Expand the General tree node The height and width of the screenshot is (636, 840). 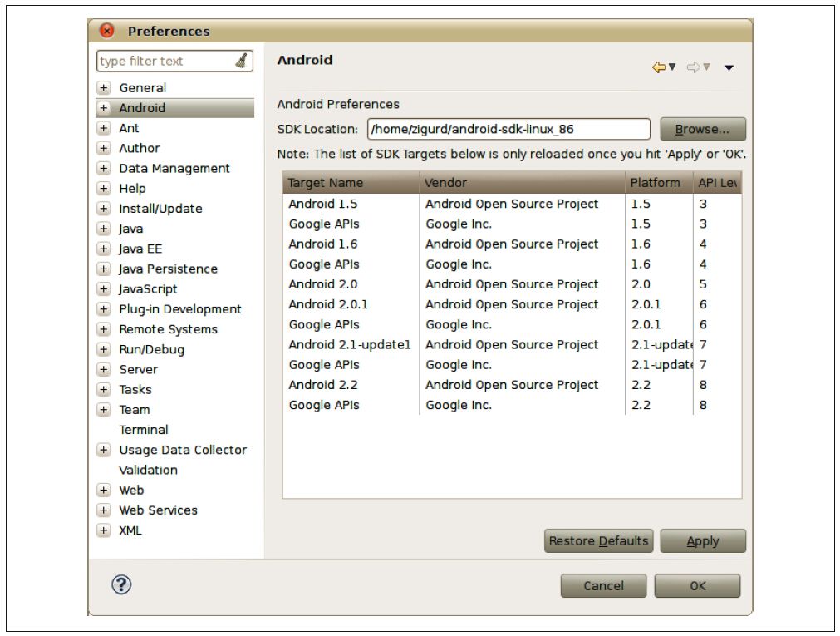tap(104, 87)
